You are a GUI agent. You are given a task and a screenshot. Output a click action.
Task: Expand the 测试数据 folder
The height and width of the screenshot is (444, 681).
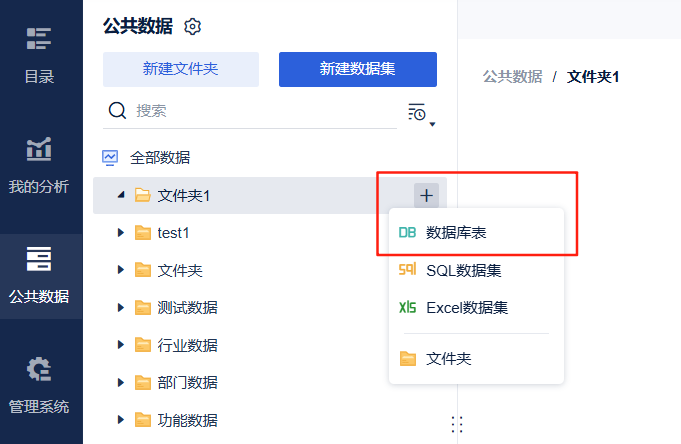[121, 308]
